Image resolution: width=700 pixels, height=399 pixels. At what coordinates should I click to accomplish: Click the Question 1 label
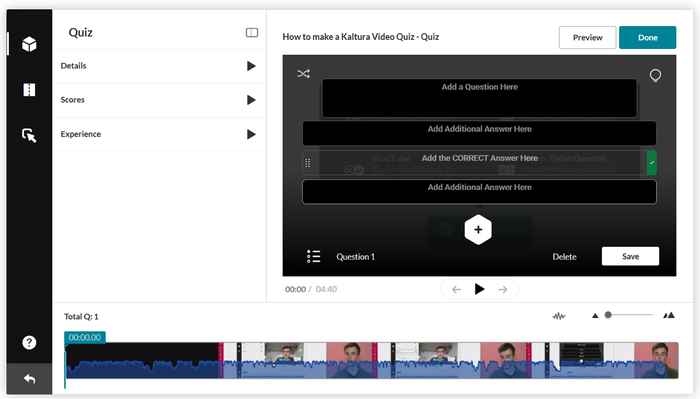click(355, 257)
